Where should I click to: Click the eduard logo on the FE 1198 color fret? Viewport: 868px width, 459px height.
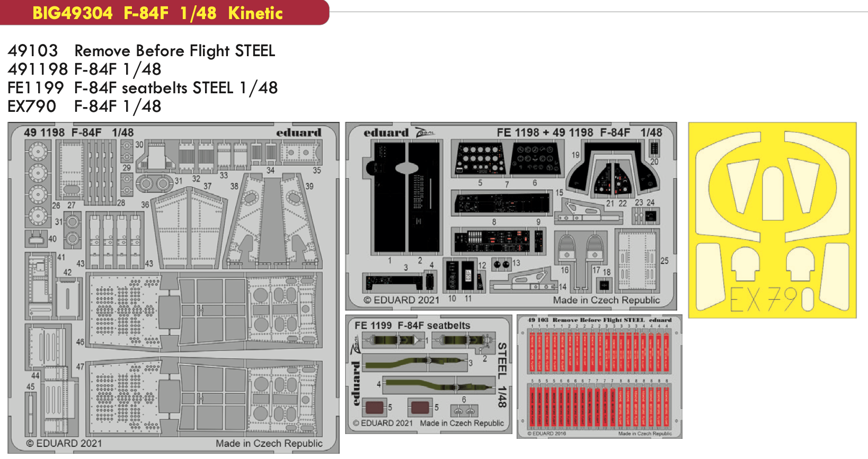click(x=386, y=133)
